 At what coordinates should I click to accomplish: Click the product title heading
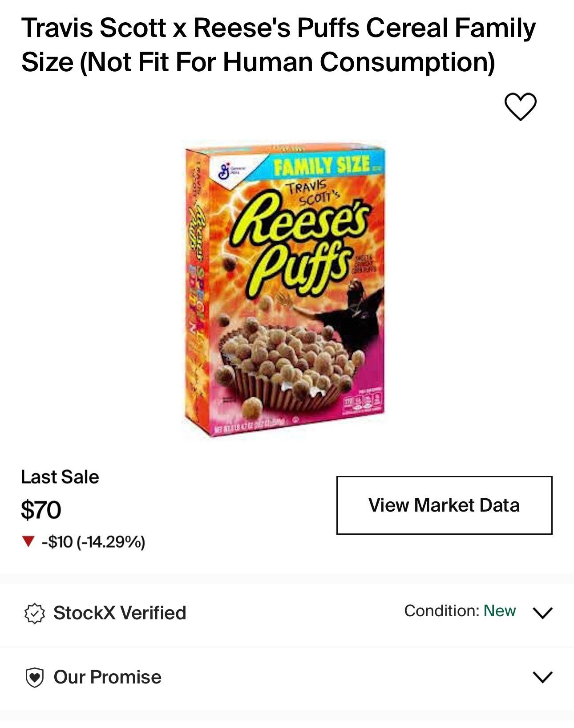point(279,45)
